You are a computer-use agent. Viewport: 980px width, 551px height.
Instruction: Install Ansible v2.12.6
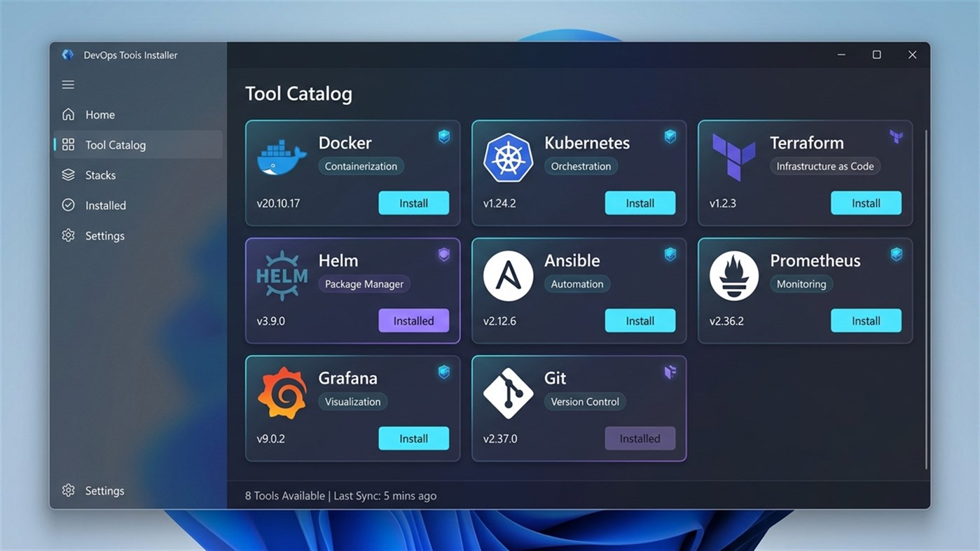pos(640,321)
